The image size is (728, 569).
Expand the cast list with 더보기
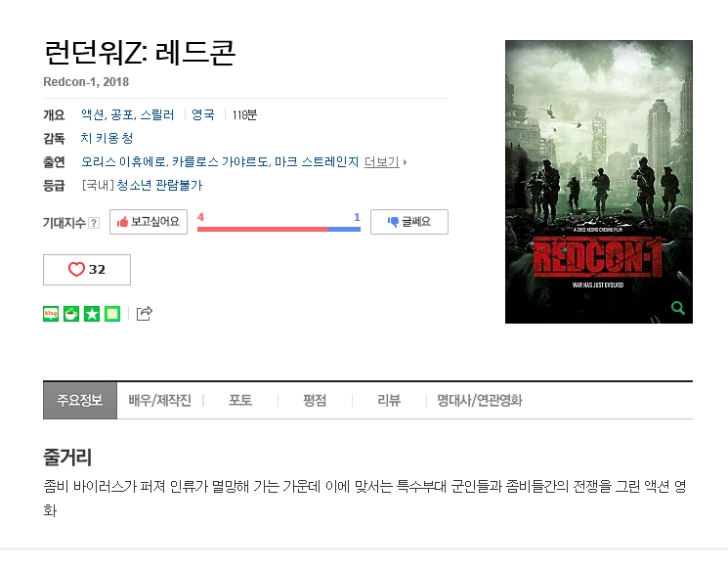tap(385, 162)
